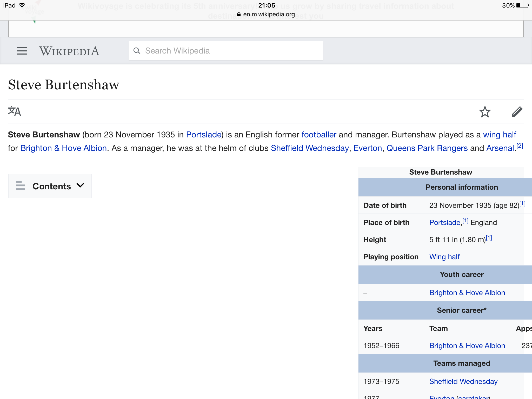Click the Date of birth label

pyautogui.click(x=385, y=205)
